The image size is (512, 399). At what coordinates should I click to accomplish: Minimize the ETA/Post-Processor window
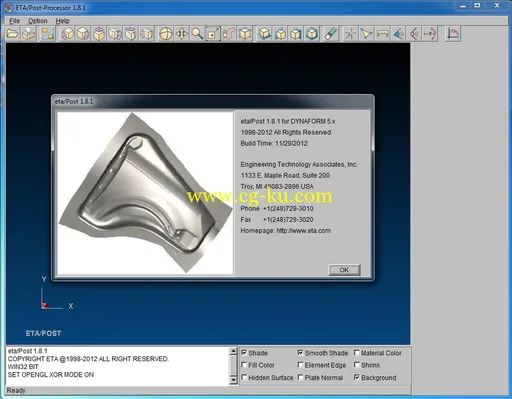463,6
